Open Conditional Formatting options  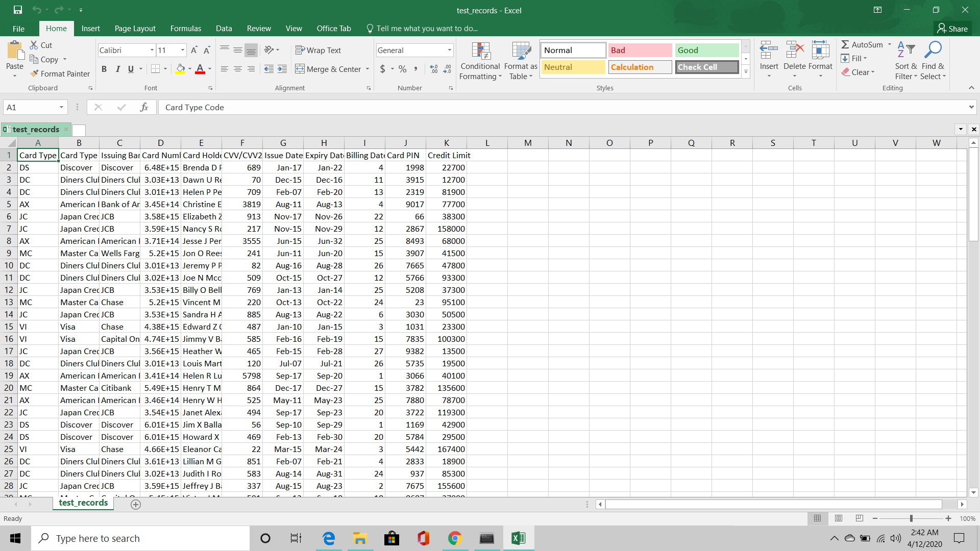[x=480, y=60]
